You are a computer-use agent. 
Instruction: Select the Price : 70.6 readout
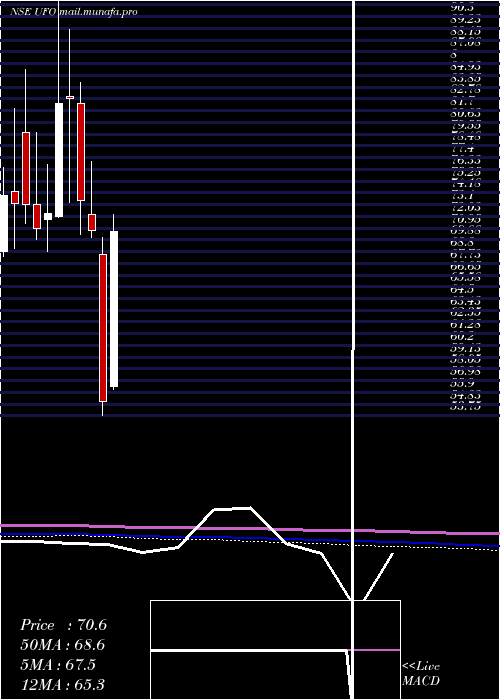click(x=63, y=625)
